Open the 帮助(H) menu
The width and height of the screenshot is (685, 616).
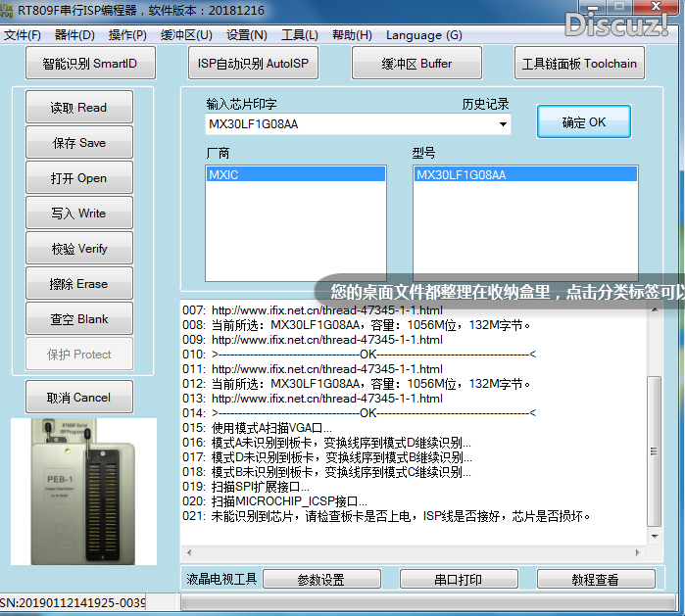pyautogui.click(x=352, y=35)
